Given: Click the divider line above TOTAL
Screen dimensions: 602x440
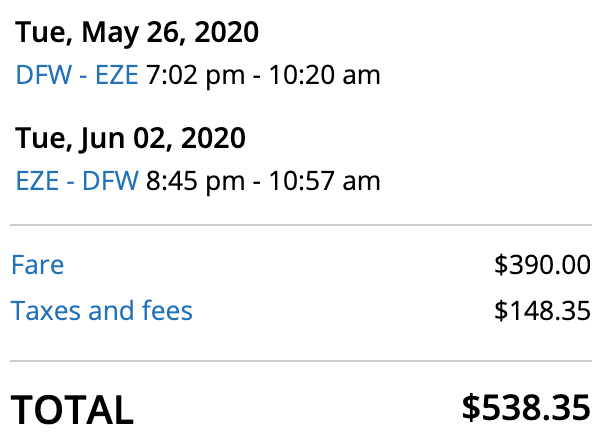Looking at the screenshot, I should tap(301, 360).
